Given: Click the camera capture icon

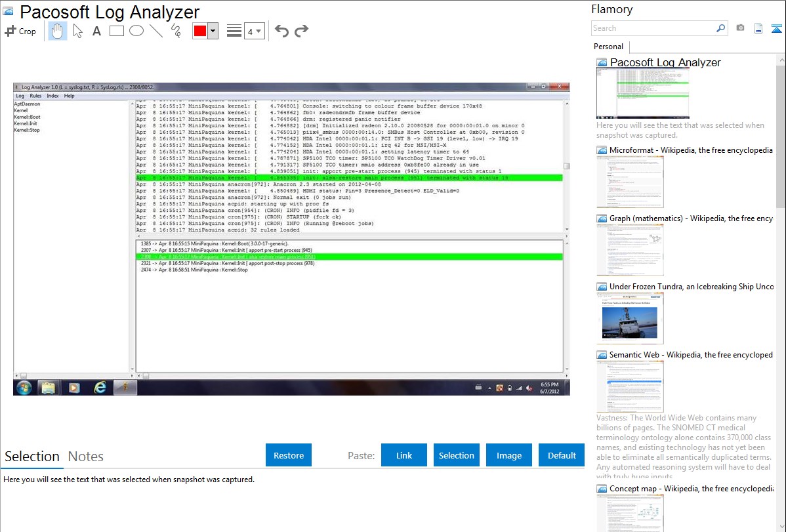Looking at the screenshot, I should [x=740, y=28].
